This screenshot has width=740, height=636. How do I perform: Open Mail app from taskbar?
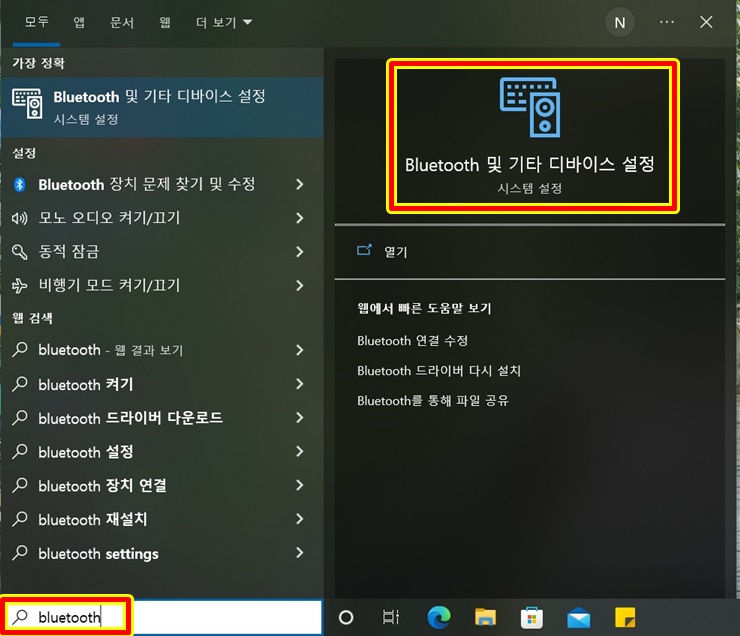(579, 618)
